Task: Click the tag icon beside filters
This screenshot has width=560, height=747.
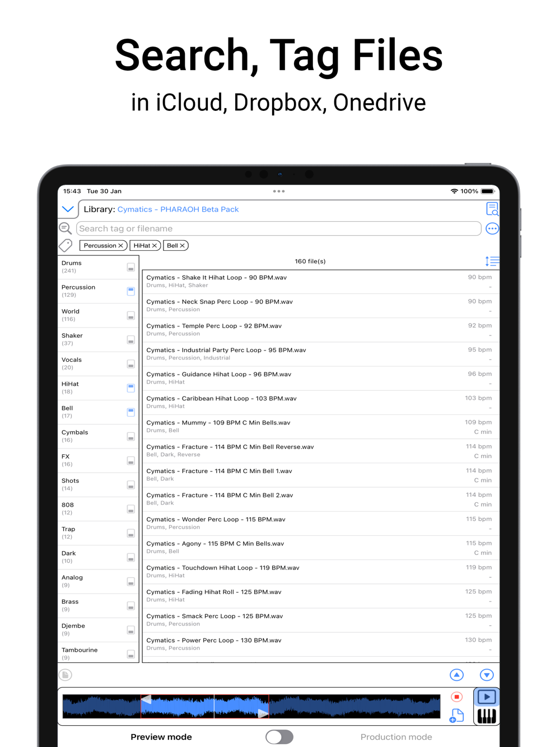Action: pos(66,245)
